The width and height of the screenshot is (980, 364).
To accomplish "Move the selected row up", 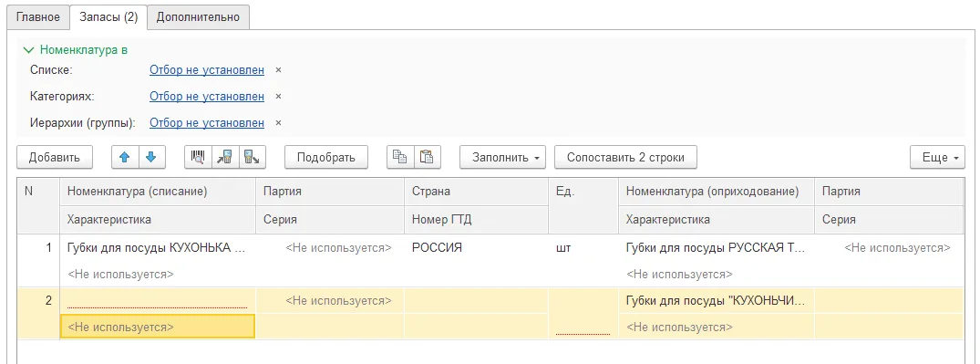I will (125, 157).
